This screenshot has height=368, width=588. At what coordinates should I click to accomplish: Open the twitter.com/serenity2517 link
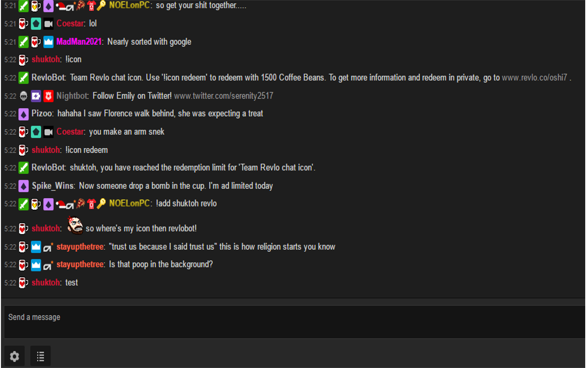click(x=224, y=96)
